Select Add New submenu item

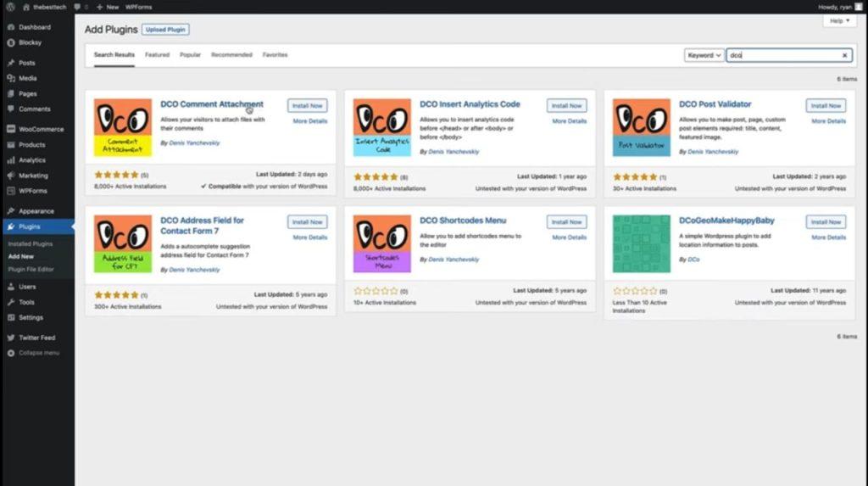tap(21, 257)
